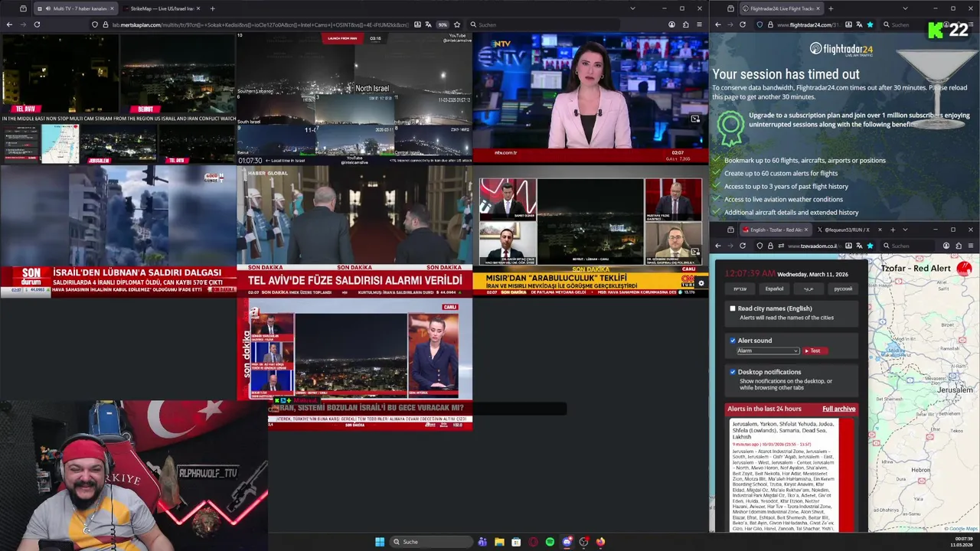Expand tab list dropdown in Tzofar window
Screen dimensions: 980x551
click(905, 230)
